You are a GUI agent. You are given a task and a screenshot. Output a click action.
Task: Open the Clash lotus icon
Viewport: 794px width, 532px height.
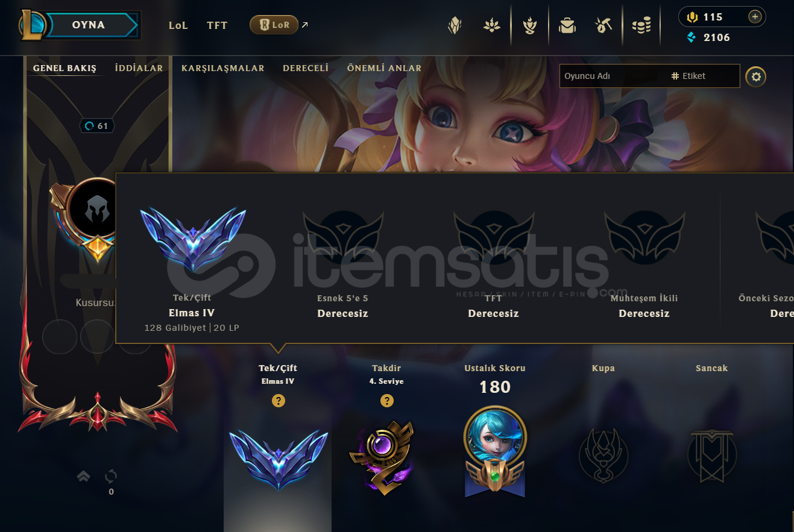(493, 25)
